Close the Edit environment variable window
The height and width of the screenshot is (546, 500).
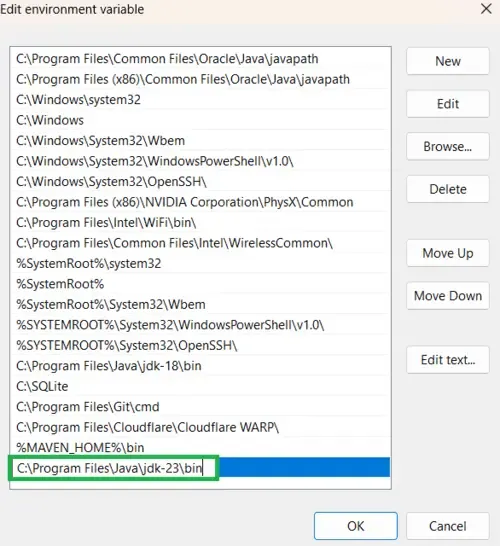tap(486, 9)
